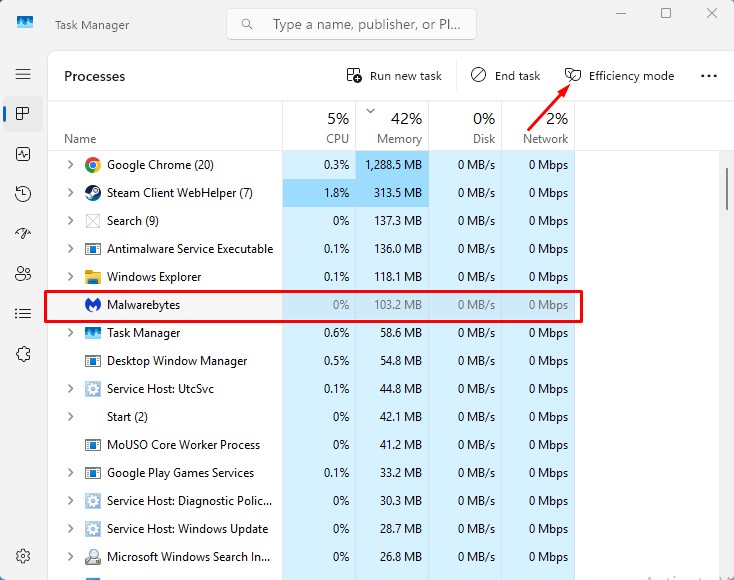
Task: Go to the Users page icon
Action: point(23,274)
